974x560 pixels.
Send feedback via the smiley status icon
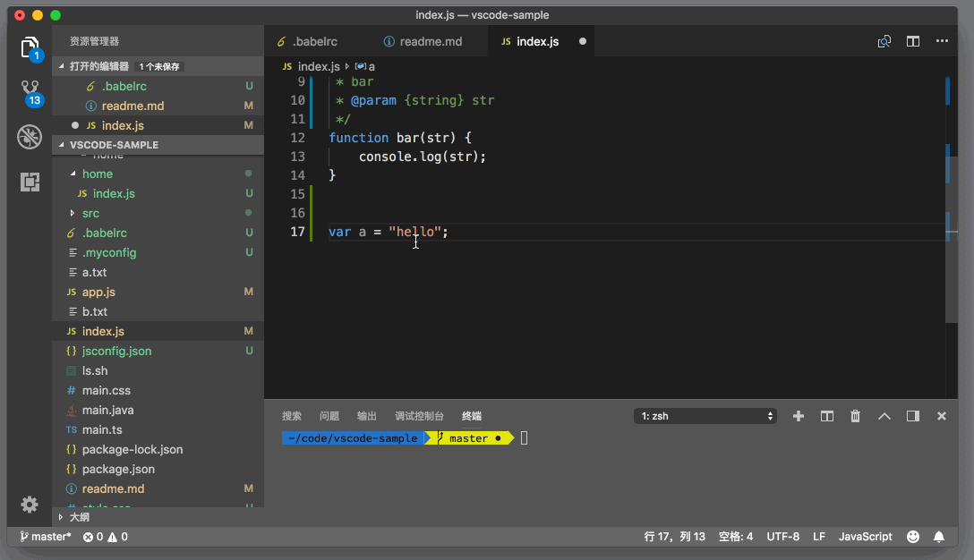[912, 536]
